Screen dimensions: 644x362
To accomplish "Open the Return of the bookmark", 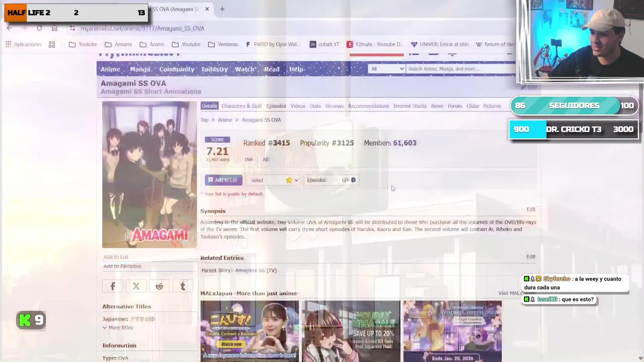I will 495,44.
